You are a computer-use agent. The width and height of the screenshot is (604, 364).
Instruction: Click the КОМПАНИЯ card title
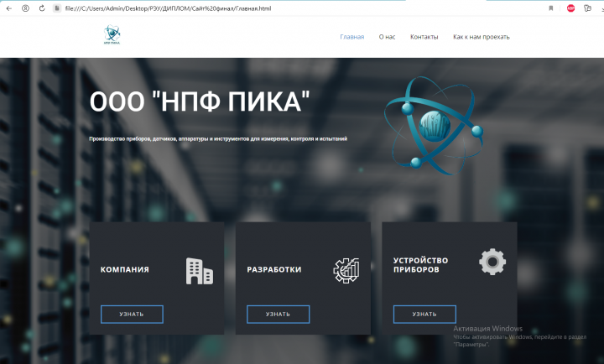tap(125, 269)
